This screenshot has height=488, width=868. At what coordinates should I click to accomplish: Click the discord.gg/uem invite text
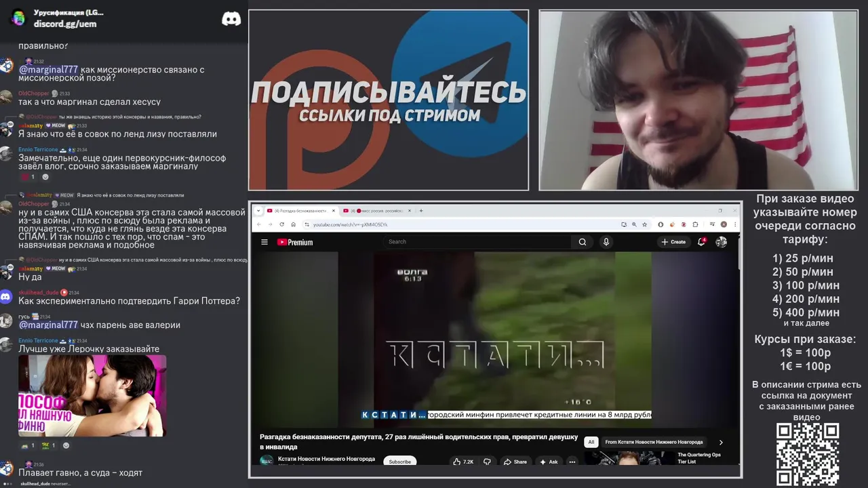click(65, 24)
